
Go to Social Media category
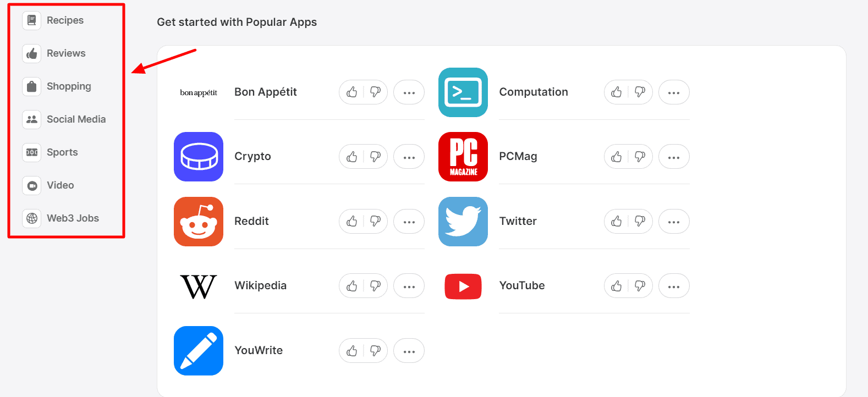point(76,119)
